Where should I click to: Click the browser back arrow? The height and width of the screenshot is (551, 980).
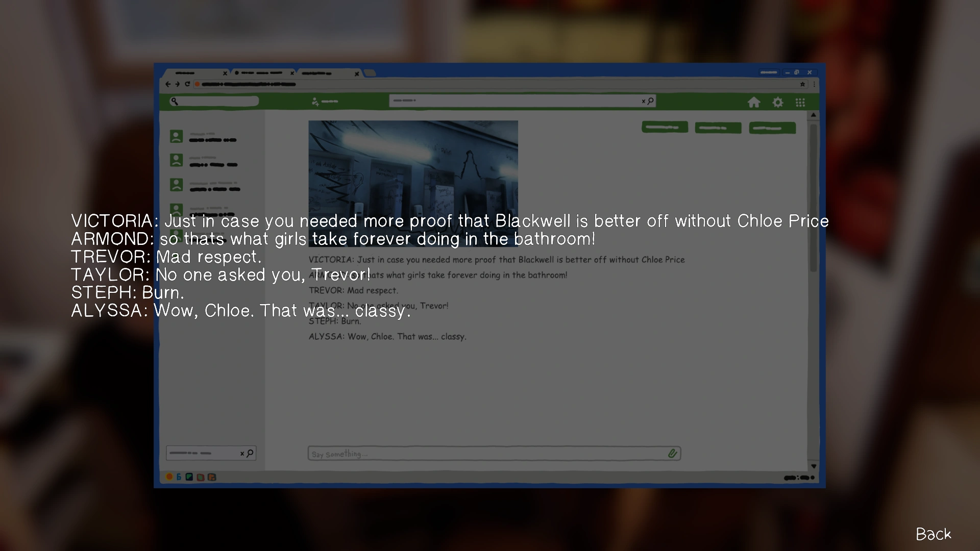[x=168, y=84]
